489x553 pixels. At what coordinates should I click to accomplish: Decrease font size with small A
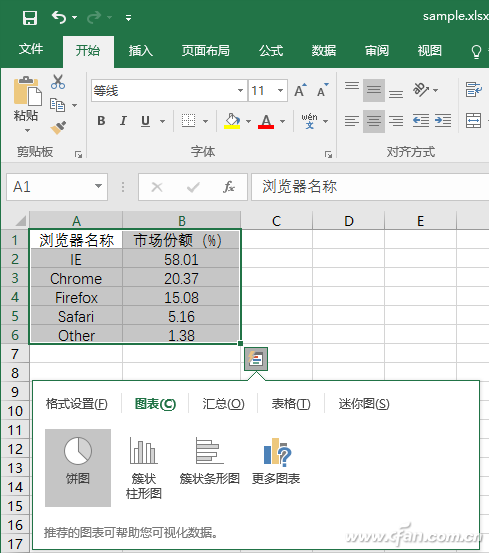click(x=322, y=90)
